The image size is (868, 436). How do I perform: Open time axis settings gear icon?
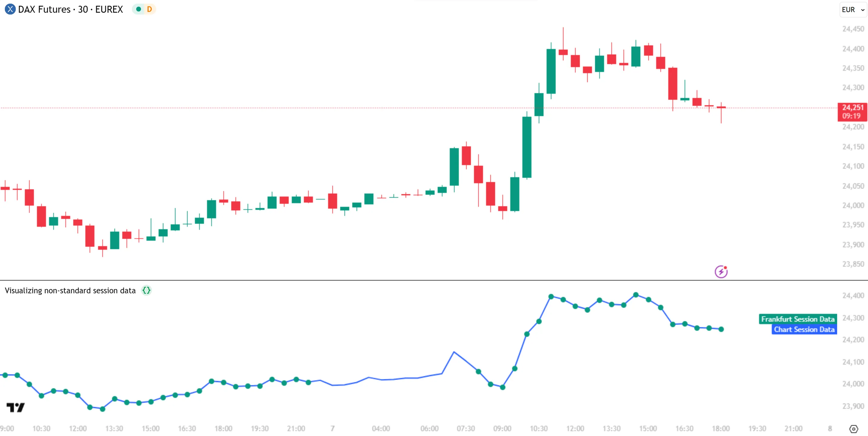coord(853,429)
